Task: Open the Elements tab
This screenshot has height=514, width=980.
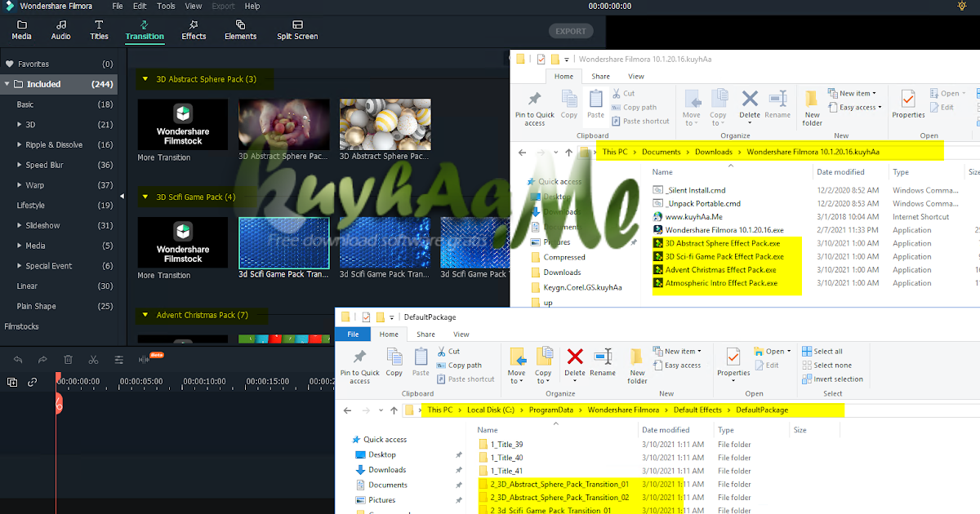Action: 240,30
